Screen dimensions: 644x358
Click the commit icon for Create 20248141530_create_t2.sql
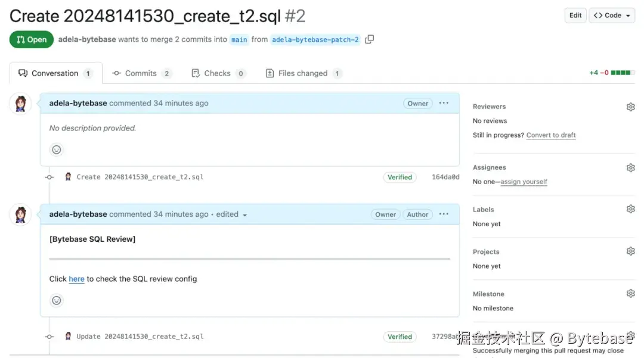[49, 177]
